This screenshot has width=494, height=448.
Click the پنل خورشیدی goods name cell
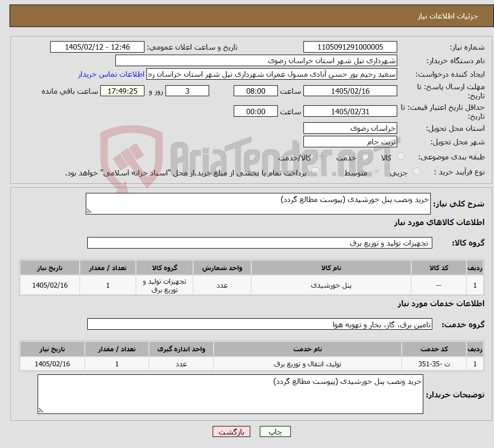tap(331, 285)
